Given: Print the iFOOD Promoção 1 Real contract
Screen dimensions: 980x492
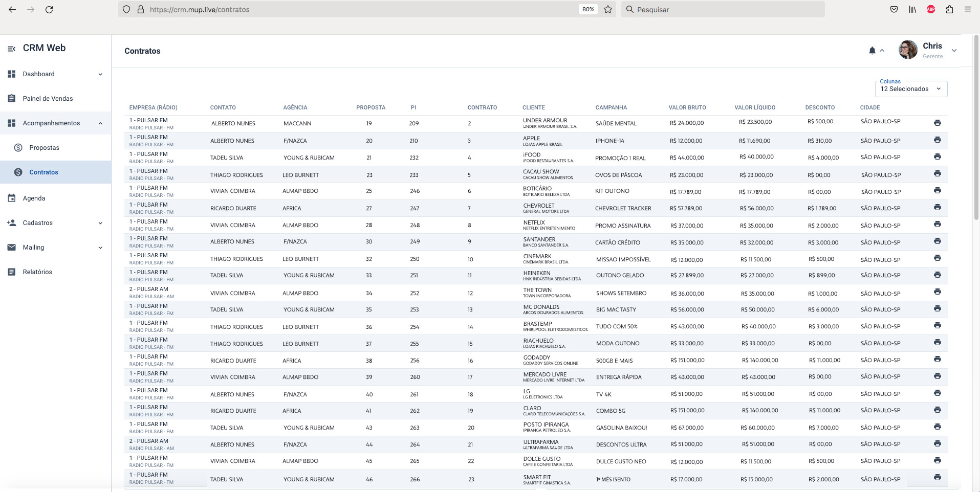Looking at the screenshot, I should pyautogui.click(x=937, y=156).
